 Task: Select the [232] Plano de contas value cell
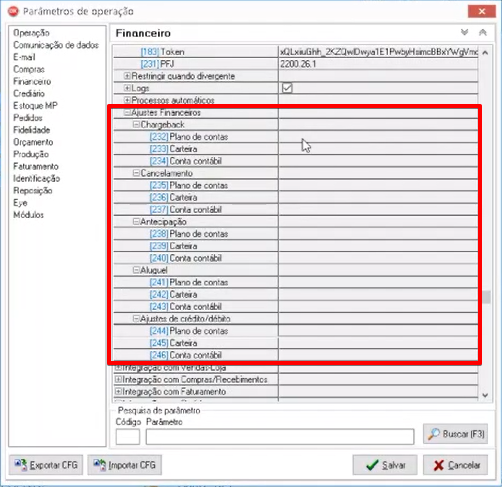click(378, 137)
